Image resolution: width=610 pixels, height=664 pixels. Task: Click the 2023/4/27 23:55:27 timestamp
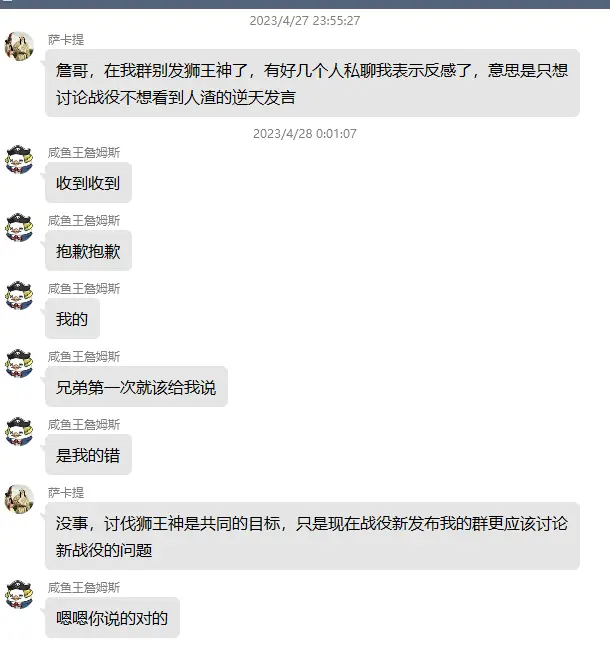tap(305, 20)
